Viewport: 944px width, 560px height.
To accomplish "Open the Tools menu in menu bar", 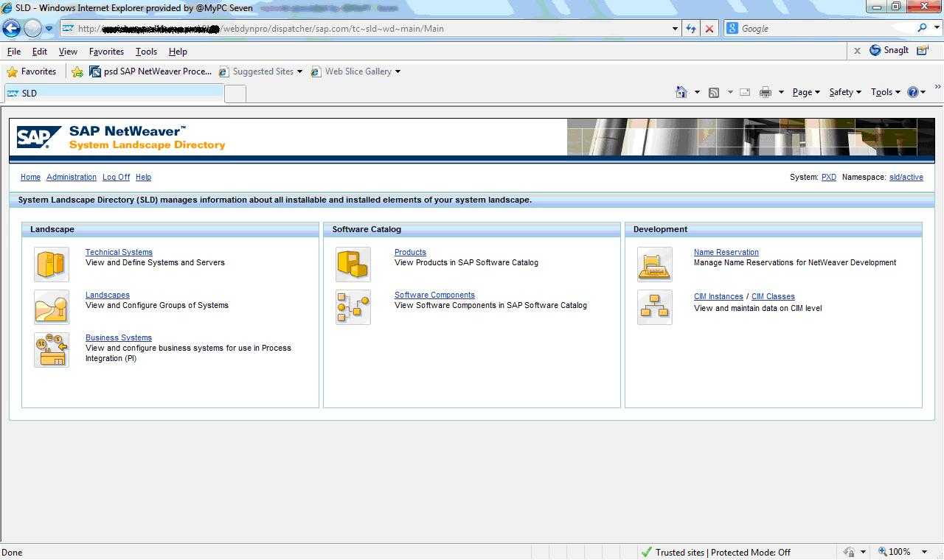I will point(146,52).
